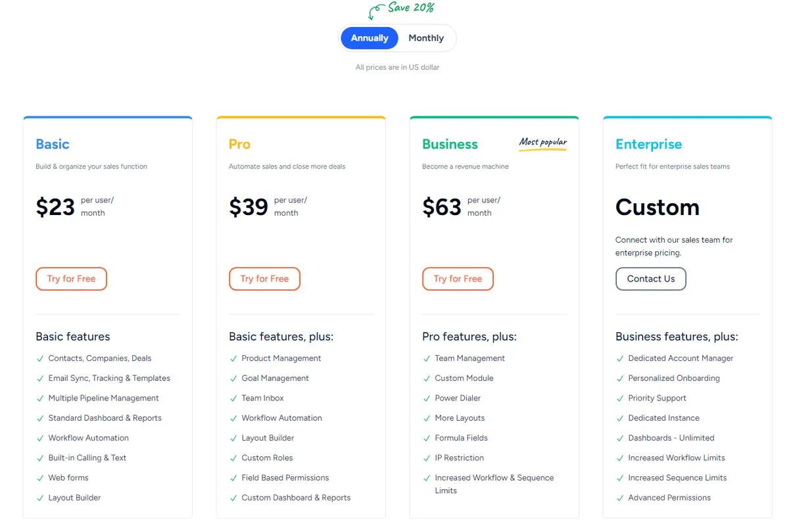
Task: Select the Enterprise plan heading
Action: [x=648, y=144]
